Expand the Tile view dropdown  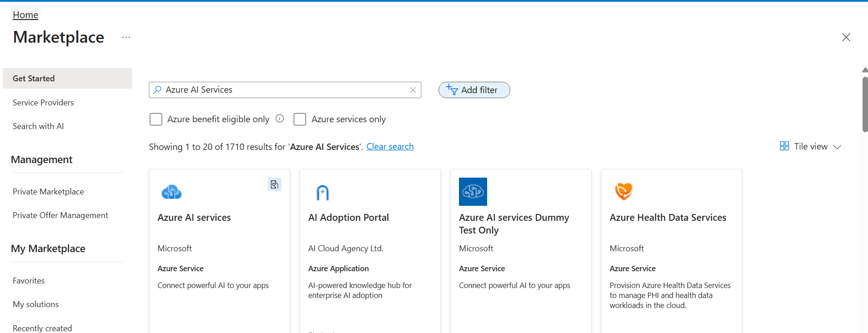(x=811, y=146)
